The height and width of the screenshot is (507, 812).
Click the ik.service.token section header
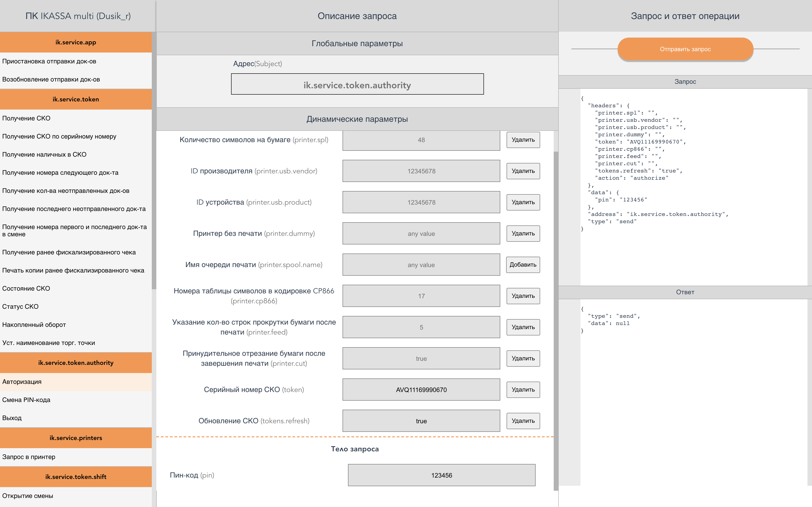(75, 99)
